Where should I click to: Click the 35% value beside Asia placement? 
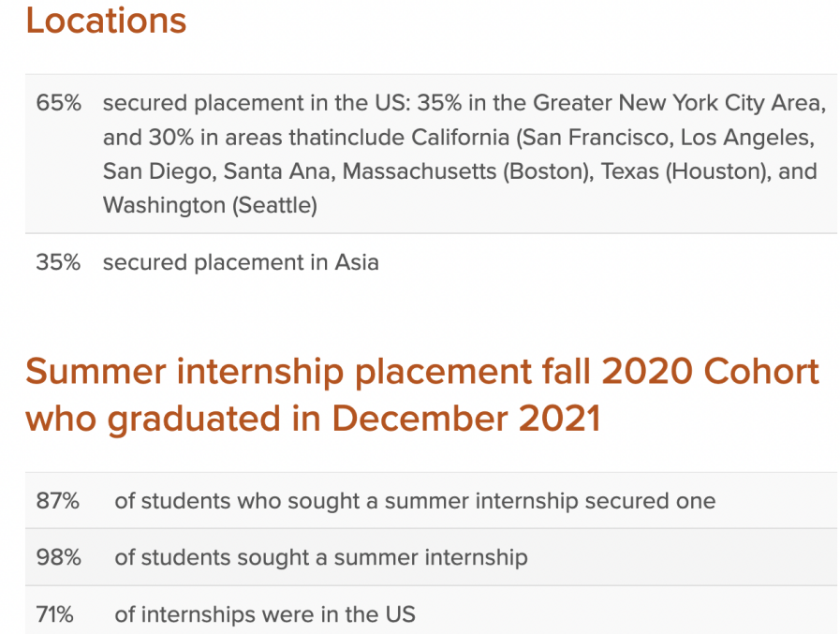58,262
